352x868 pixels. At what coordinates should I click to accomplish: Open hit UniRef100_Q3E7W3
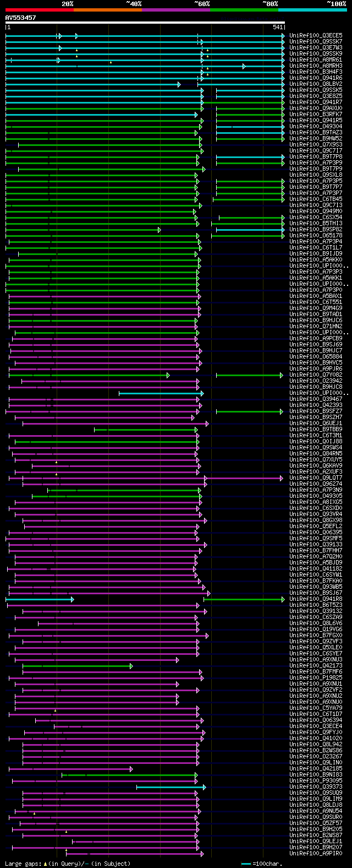pos(316,48)
